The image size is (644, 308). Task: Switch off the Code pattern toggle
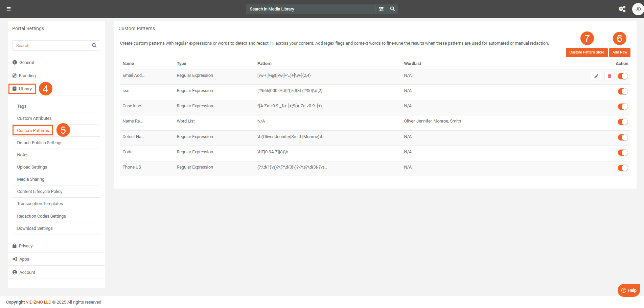[623, 153]
